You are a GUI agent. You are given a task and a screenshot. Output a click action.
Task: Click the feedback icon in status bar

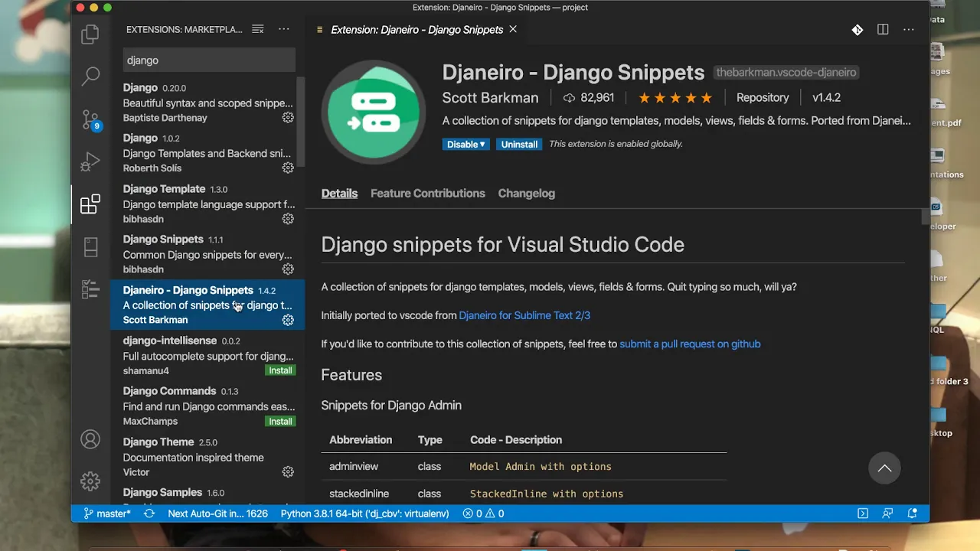[x=887, y=514]
